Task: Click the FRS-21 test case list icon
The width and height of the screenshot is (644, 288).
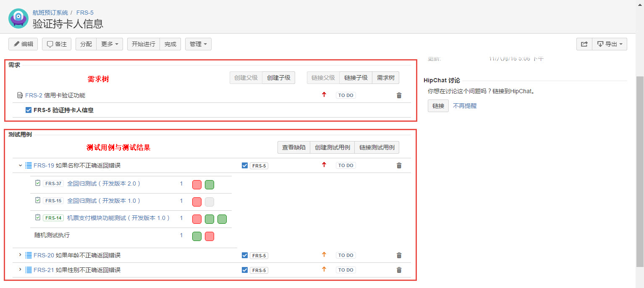Action: [29, 270]
